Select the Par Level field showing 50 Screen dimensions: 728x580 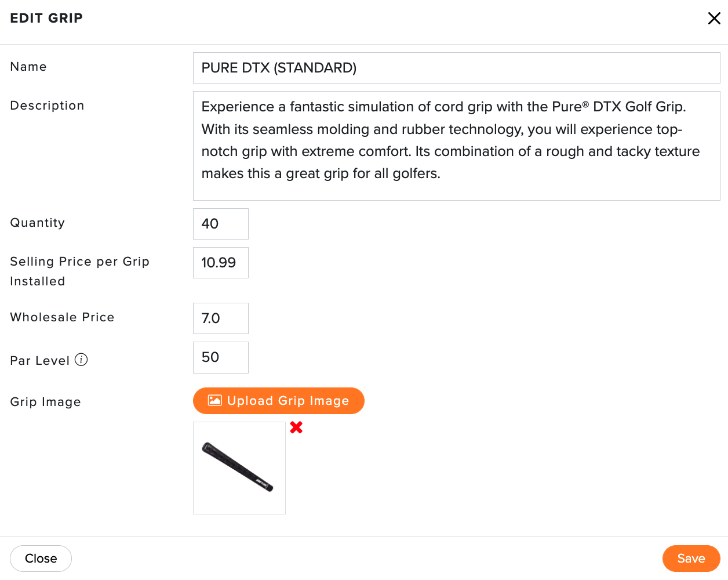[221, 357]
